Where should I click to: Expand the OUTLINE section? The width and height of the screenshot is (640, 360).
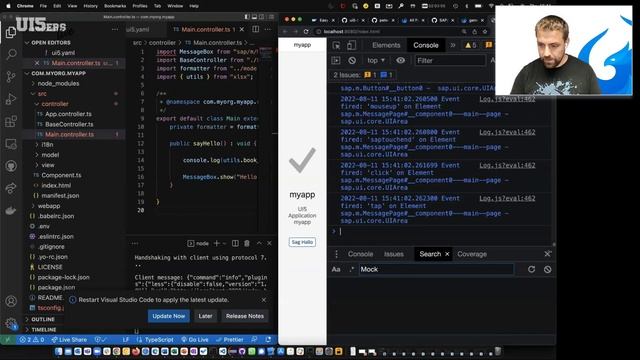(43, 319)
